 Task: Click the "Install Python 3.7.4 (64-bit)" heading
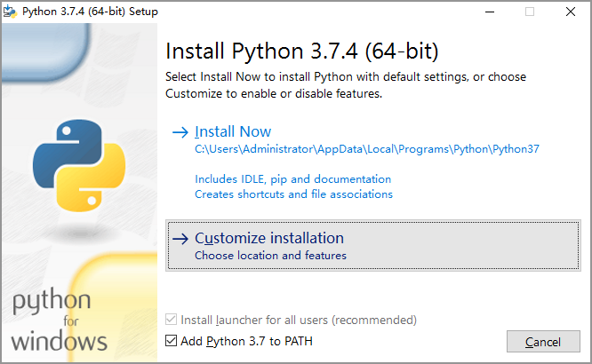pos(302,50)
